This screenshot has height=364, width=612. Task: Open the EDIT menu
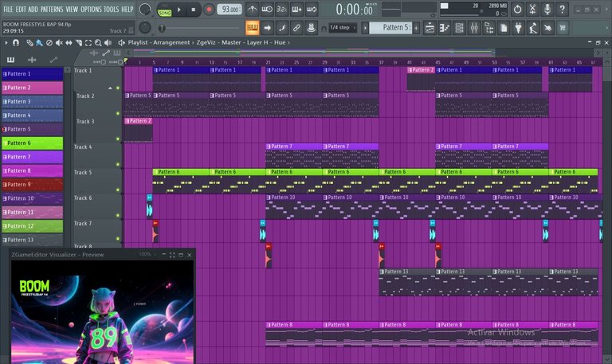point(21,9)
